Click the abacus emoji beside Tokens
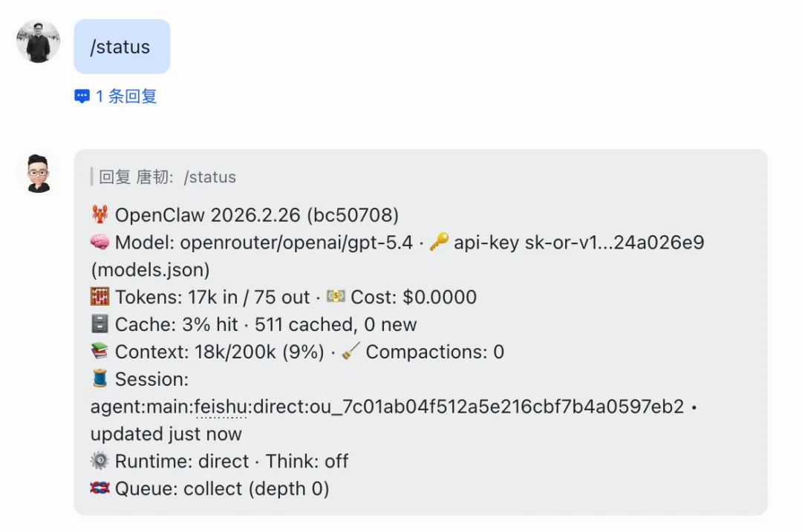 click(x=100, y=297)
